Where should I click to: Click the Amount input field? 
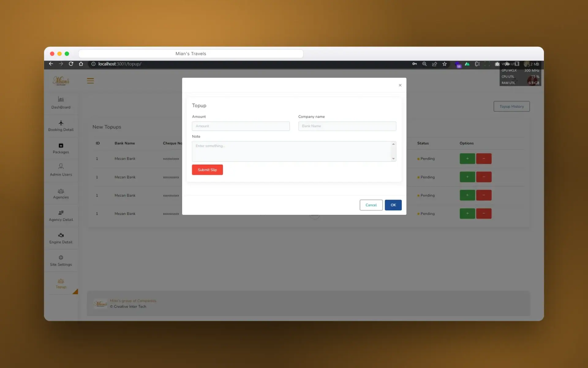pos(241,126)
